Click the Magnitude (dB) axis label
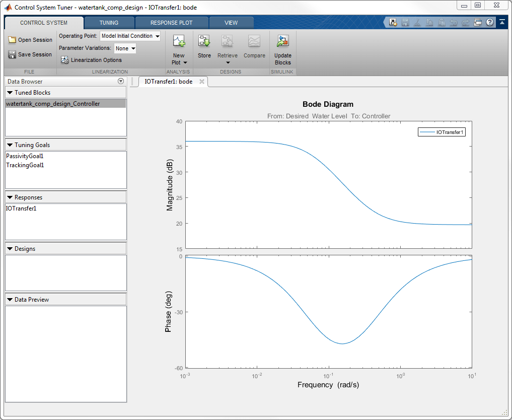This screenshot has width=512, height=420. (170, 185)
